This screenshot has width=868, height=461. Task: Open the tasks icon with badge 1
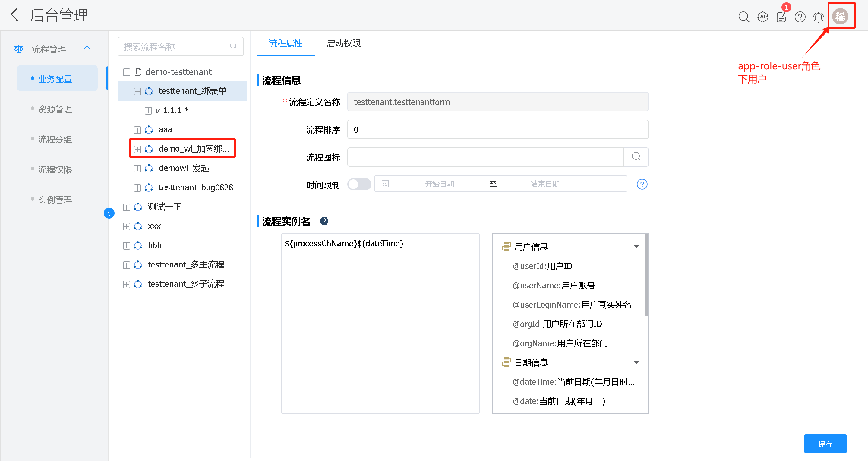781,17
